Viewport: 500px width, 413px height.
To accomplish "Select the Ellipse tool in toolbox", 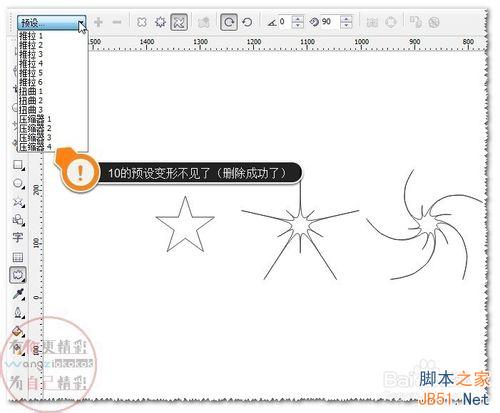I will 18,184.
